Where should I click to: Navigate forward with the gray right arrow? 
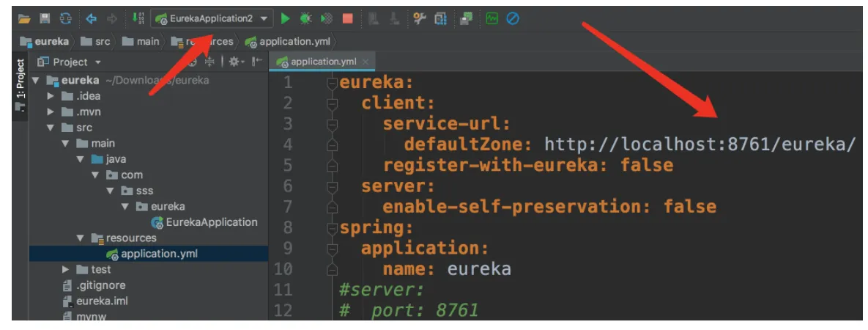[112, 19]
